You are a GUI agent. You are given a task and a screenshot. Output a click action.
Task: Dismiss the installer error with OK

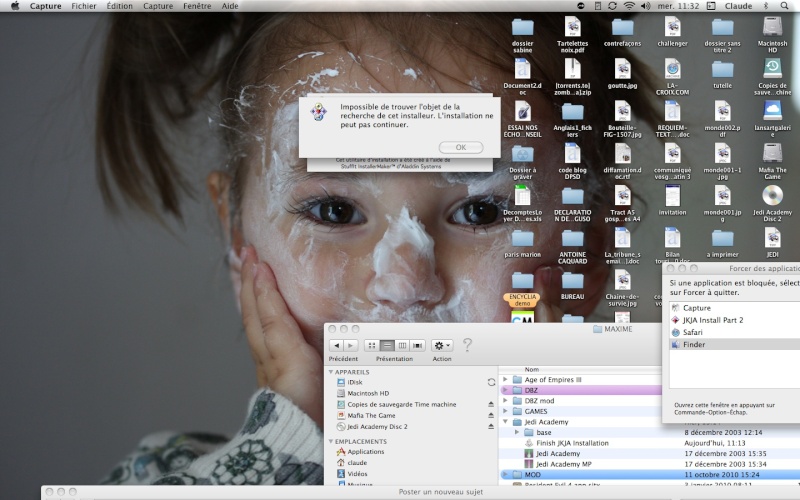[461, 147]
